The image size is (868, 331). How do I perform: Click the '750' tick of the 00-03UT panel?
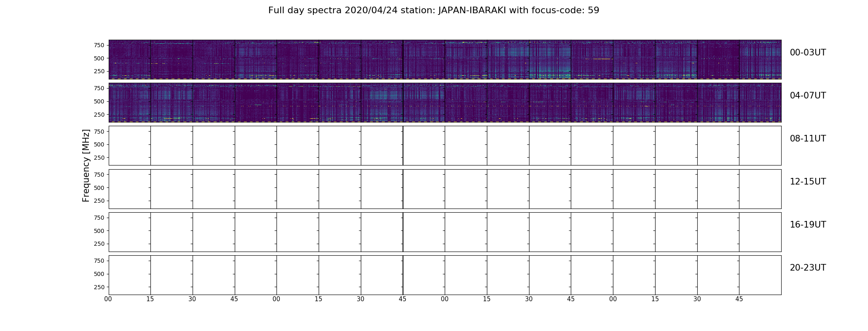tap(99, 45)
